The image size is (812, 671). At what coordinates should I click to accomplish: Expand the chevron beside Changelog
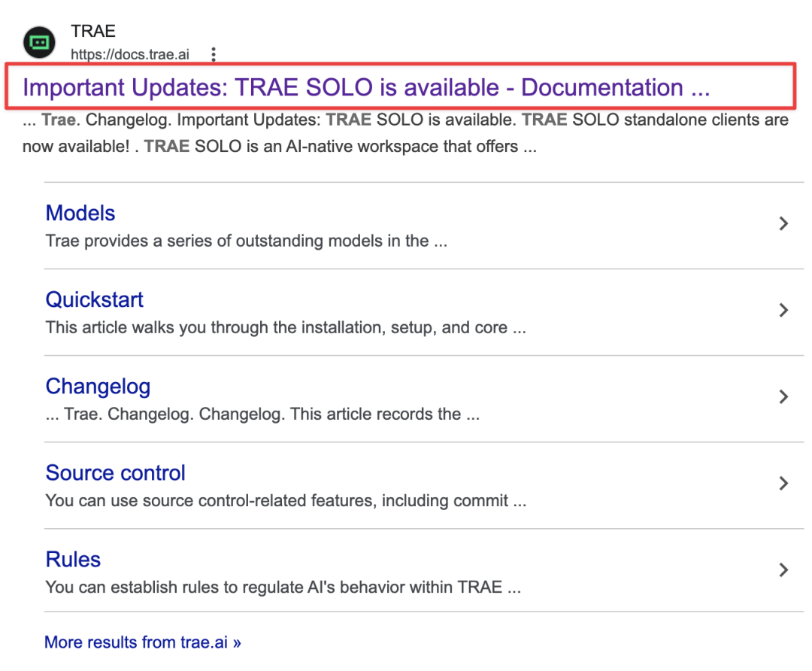[x=783, y=397]
